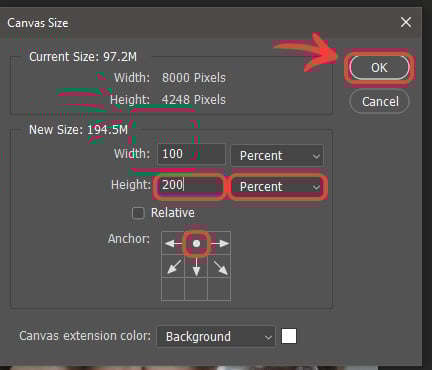Open the Height units Percent dropdown
The height and width of the screenshot is (370, 432).
(x=277, y=186)
